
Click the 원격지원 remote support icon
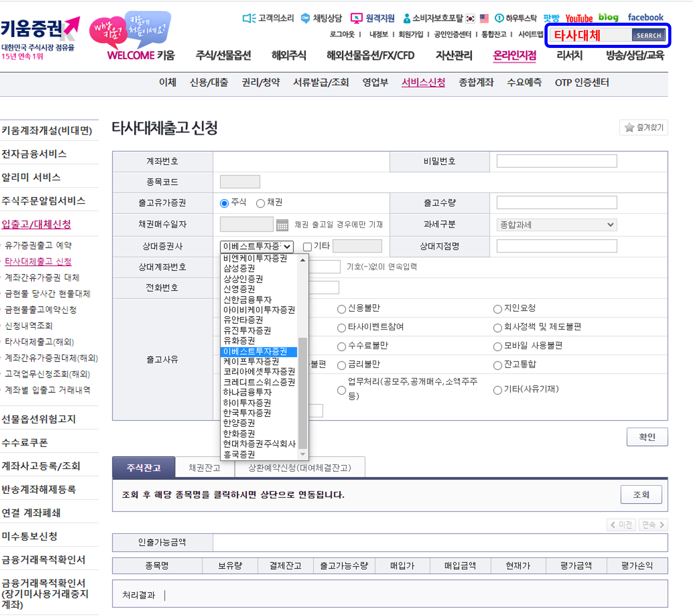coord(357,18)
